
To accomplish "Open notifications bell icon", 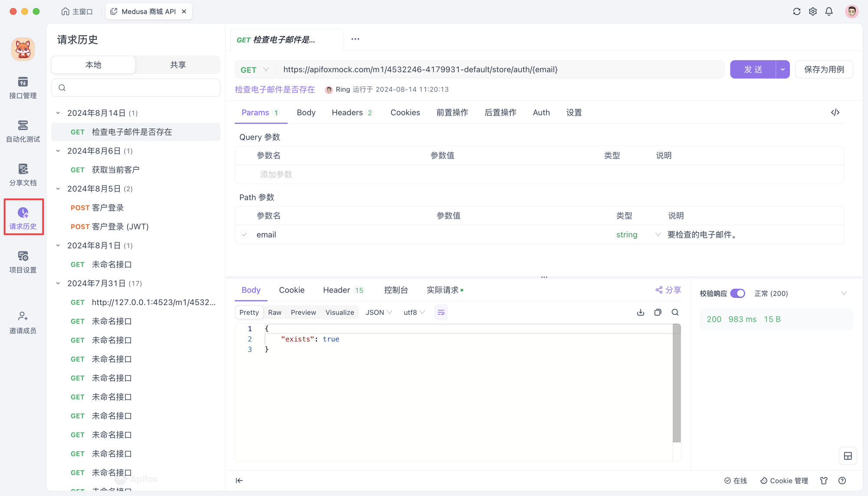I will [x=829, y=12].
